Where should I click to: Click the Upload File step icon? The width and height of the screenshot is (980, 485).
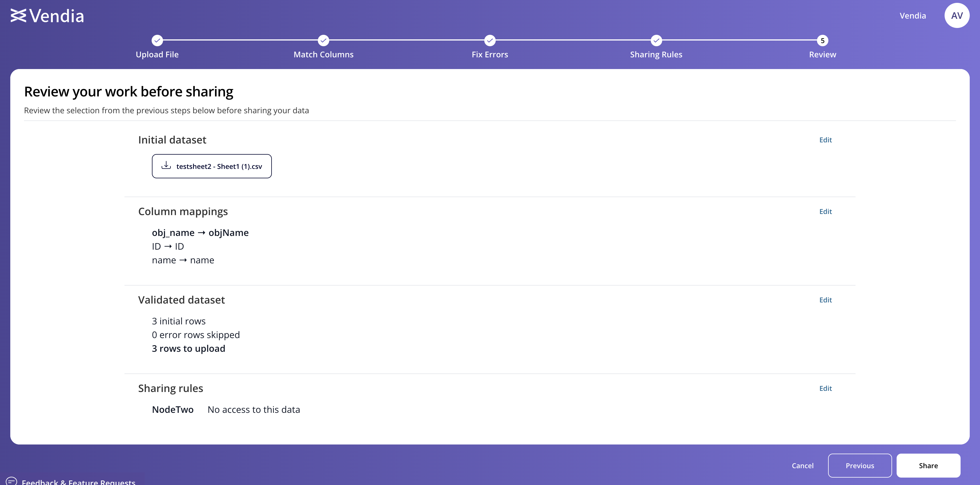pyautogui.click(x=158, y=41)
